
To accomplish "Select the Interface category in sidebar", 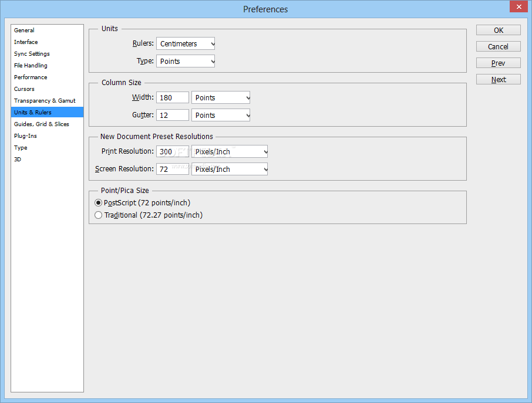I will 47,42.
